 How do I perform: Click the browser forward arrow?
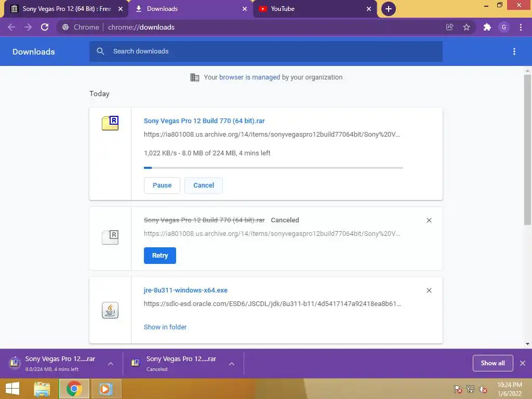(28, 27)
